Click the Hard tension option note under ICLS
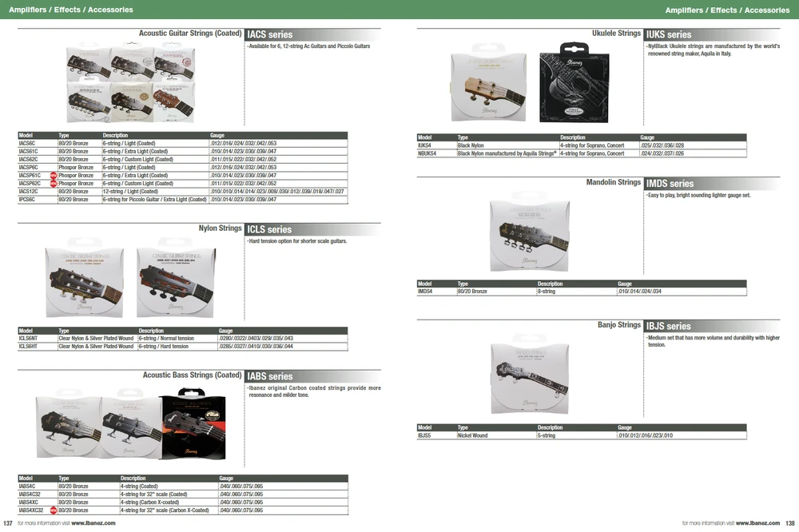The height and width of the screenshot is (532, 799). click(297, 241)
